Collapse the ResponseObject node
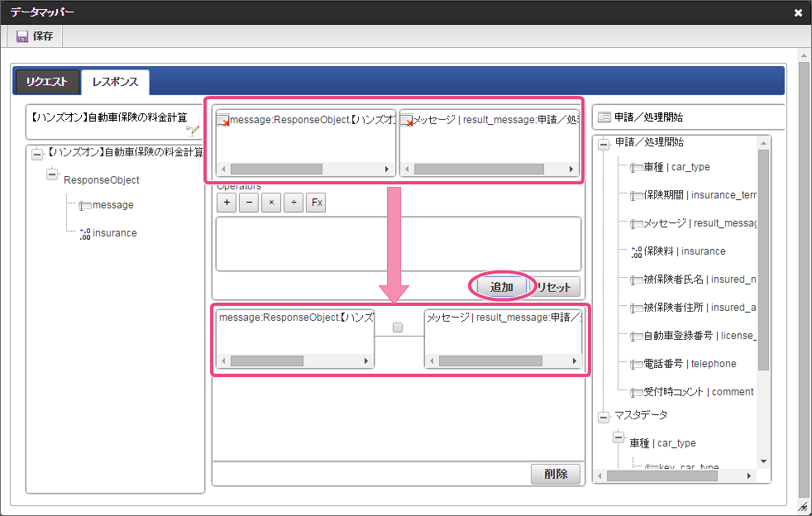 click(52, 174)
